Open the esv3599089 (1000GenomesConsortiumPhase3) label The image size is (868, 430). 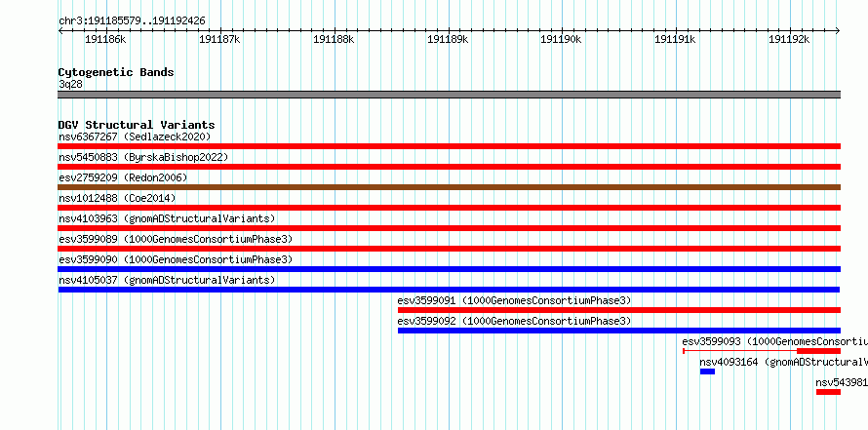coord(176,239)
